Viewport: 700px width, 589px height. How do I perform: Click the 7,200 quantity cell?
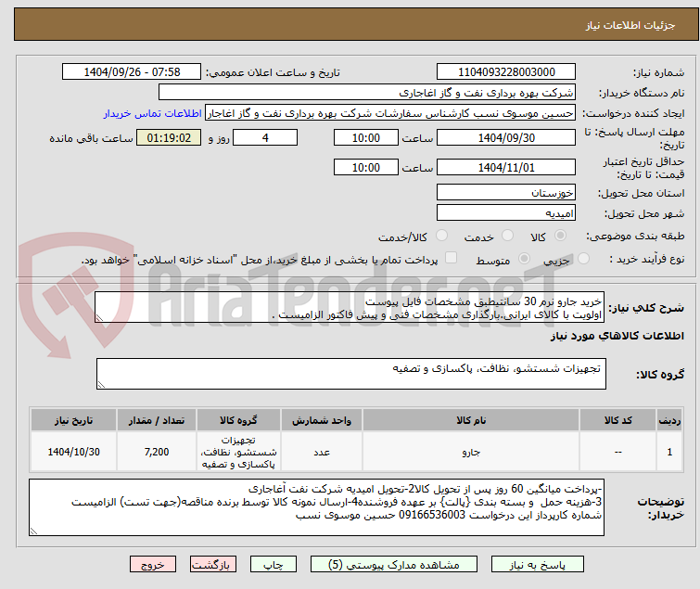(x=157, y=452)
